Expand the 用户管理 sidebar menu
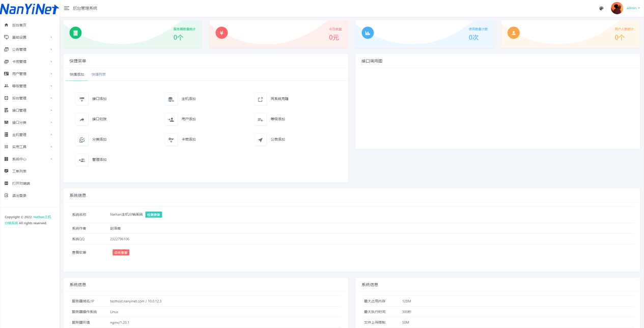Screen dimensions: 644x328 click(x=30, y=74)
